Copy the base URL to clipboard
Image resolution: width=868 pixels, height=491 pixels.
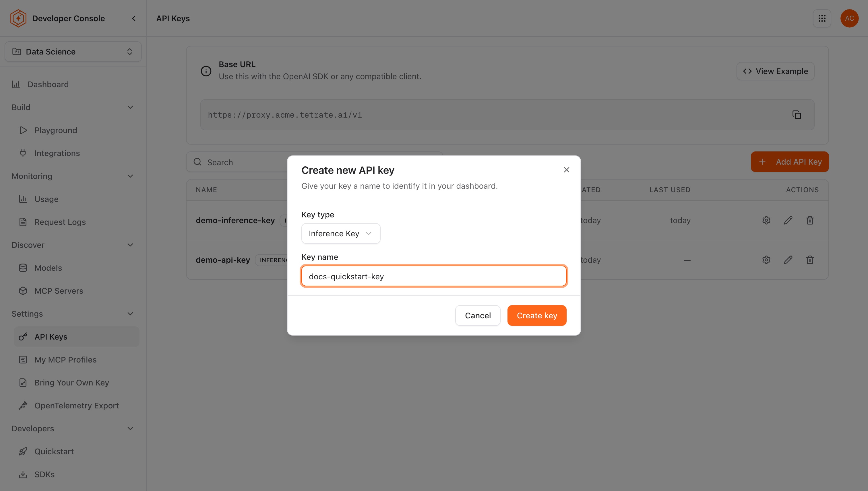pyautogui.click(x=797, y=115)
